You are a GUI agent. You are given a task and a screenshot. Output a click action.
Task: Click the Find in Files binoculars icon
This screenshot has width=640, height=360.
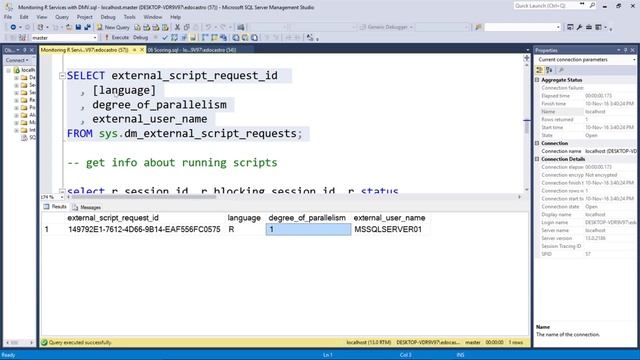478,27
